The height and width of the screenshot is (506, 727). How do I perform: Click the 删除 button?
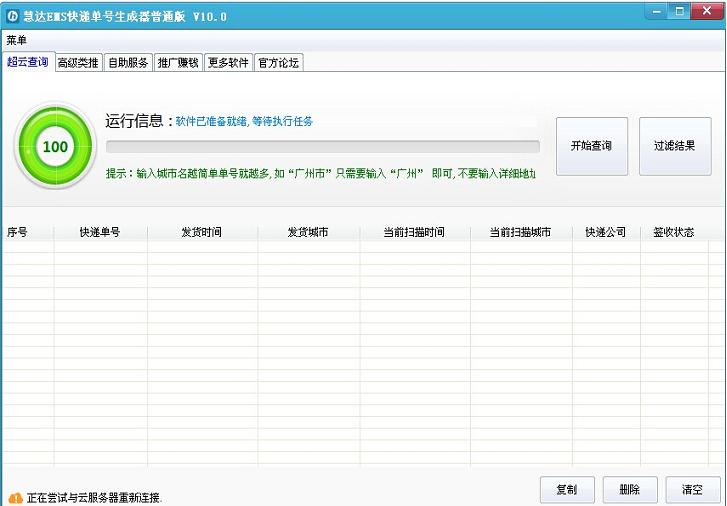[x=629, y=489]
